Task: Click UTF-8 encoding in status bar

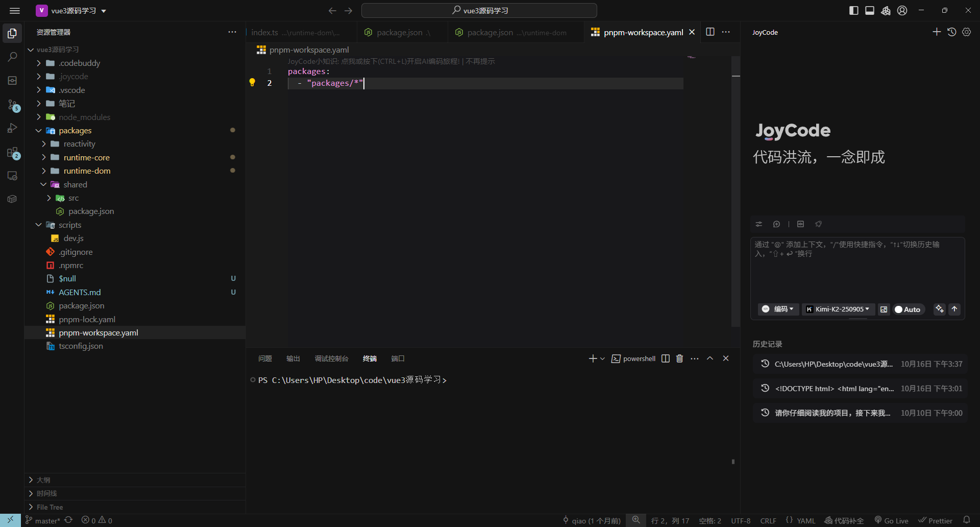Action: coord(741,520)
